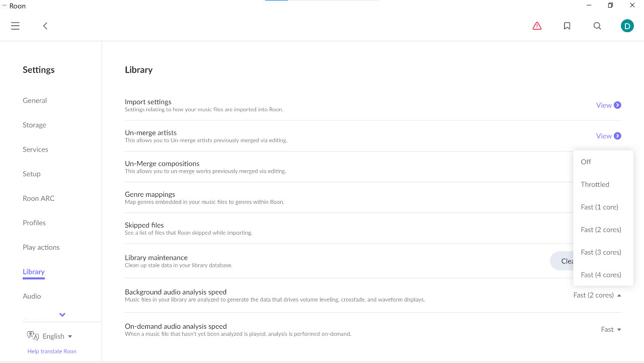This screenshot has height=363, width=644.
Task: Go back using the back arrow
Action: point(45,26)
